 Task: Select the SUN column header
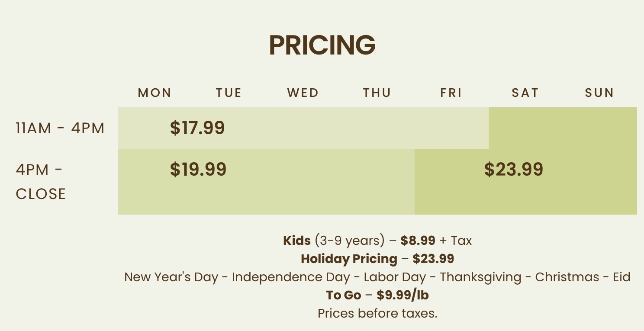pos(599,93)
